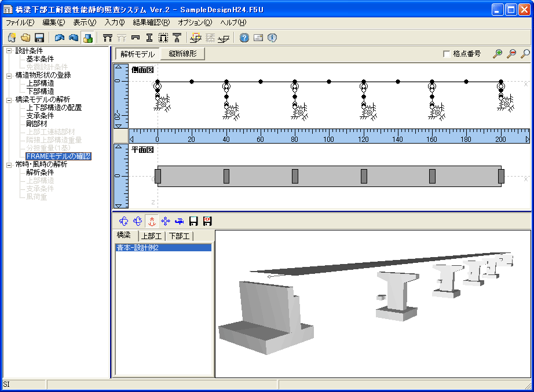The image size is (534, 392).
Task: Collapse the 設計条件 tree node
Action: (x=9, y=51)
